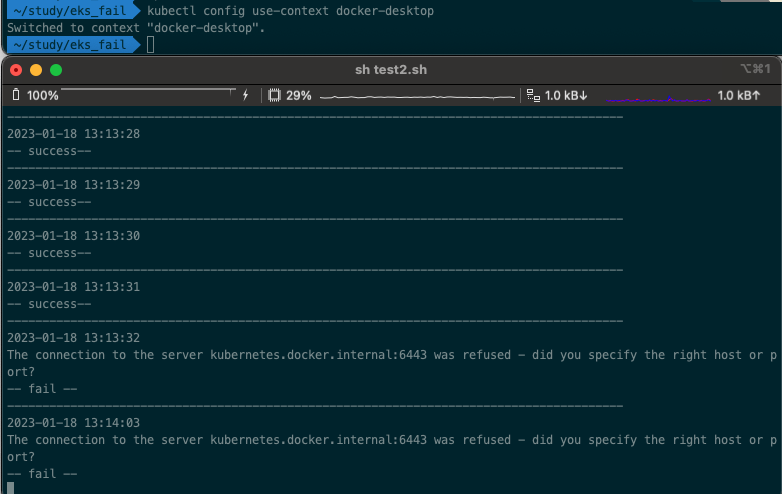Viewport: 782px width, 494px height.
Task: Click the CPU usage graph line
Action: tap(417, 97)
